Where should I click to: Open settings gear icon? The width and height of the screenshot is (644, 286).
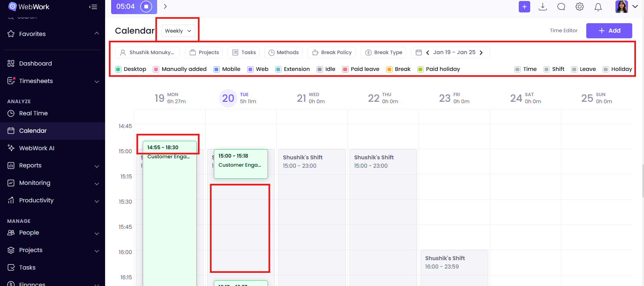(580, 7)
